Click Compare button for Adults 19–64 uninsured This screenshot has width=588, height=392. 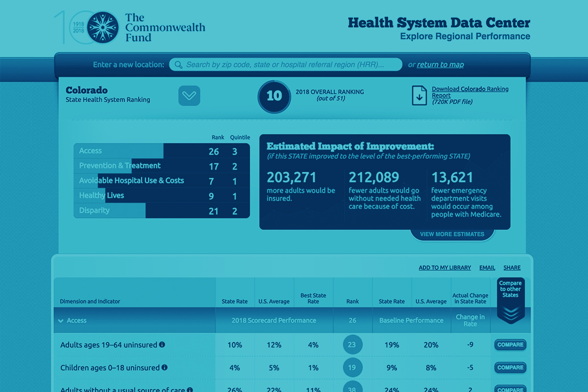coord(510,344)
